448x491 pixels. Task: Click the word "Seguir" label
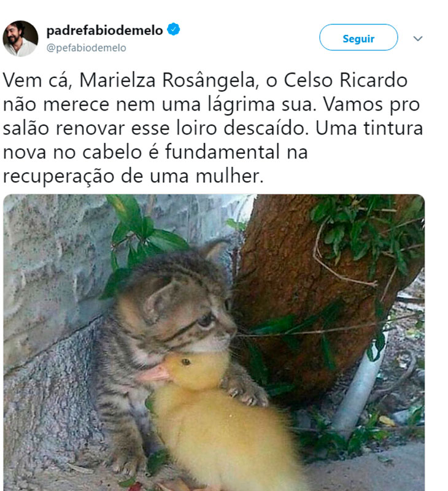point(358,39)
